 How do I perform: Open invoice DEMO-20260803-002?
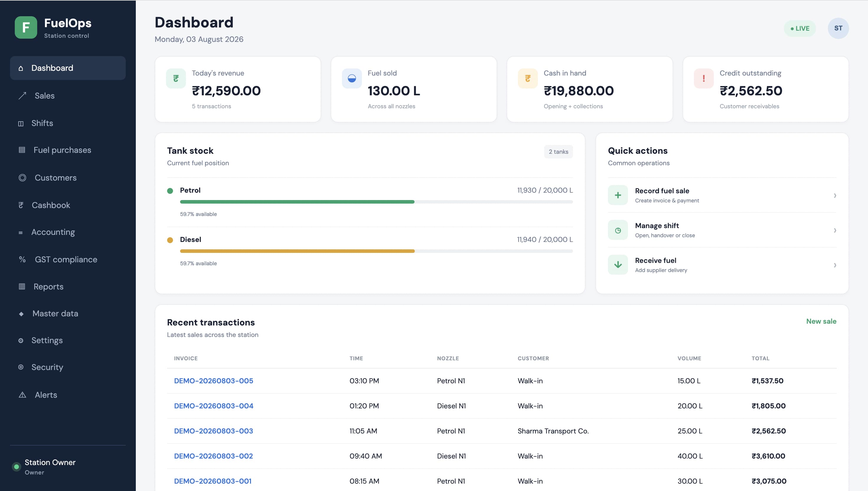(x=213, y=456)
